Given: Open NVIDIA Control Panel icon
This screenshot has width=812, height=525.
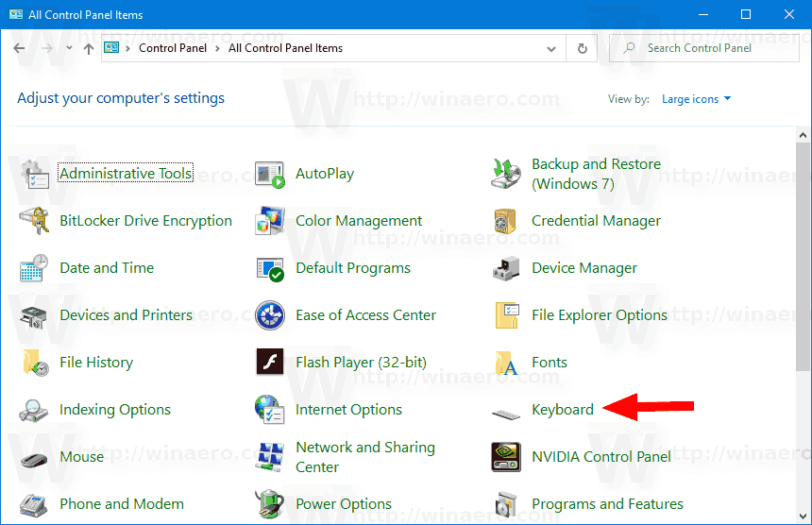Looking at the screenshot, I should 506,457.
